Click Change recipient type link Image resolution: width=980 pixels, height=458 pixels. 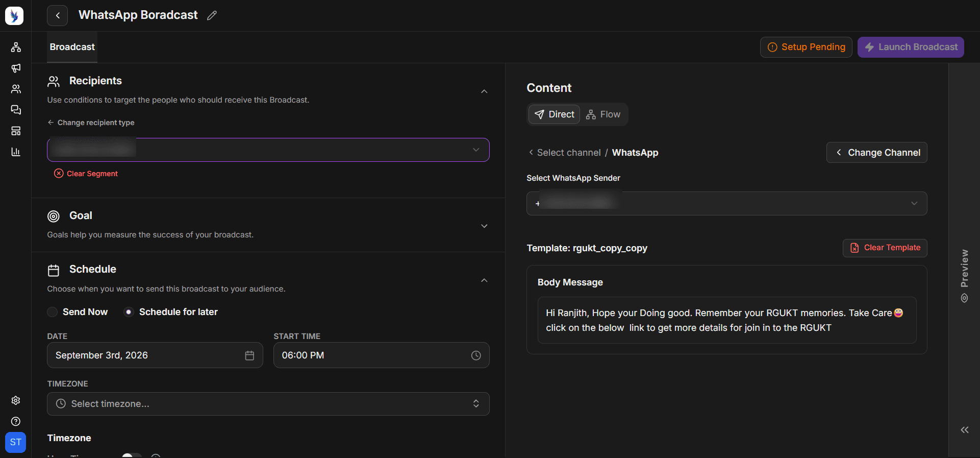[x=91, y=123]
